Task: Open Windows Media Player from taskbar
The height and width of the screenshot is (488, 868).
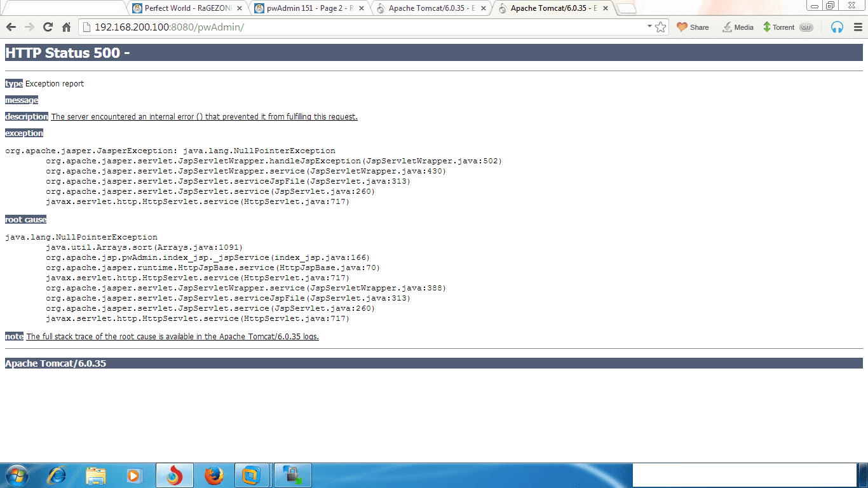Action: 134,475
